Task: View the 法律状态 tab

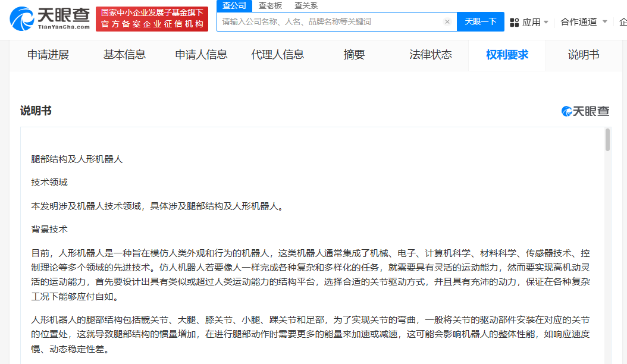Action: [430, 55]
